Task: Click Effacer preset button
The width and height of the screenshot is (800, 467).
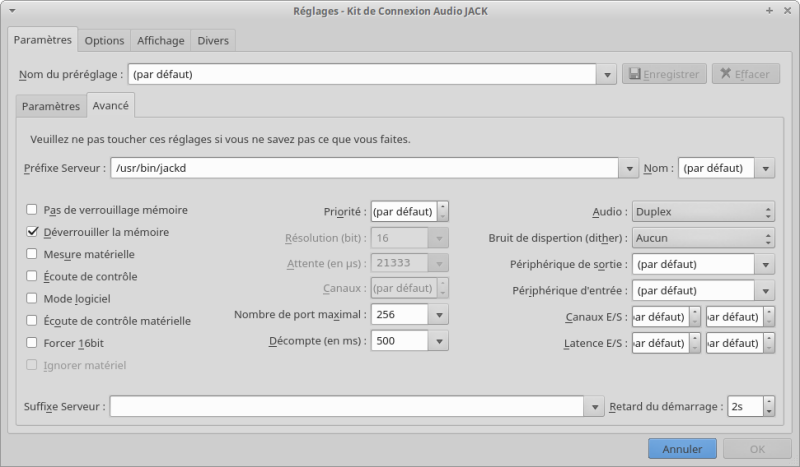Action: point(745,74)
